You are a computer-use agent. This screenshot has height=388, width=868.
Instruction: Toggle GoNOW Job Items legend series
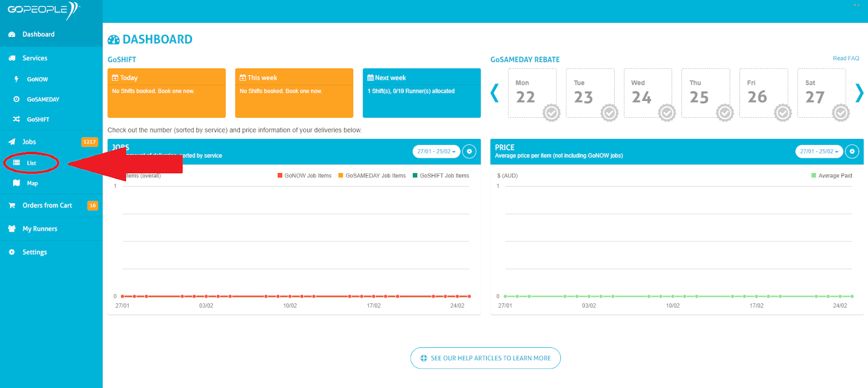304,176
